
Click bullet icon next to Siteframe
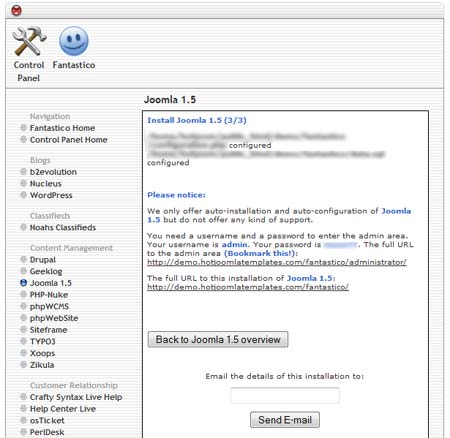[x=23, y=329]
